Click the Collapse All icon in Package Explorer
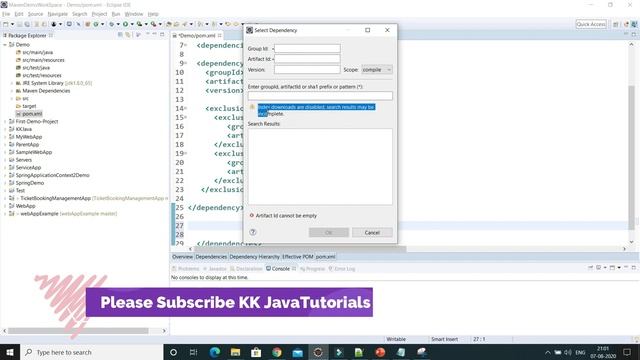640x360 pixels. 120,35
